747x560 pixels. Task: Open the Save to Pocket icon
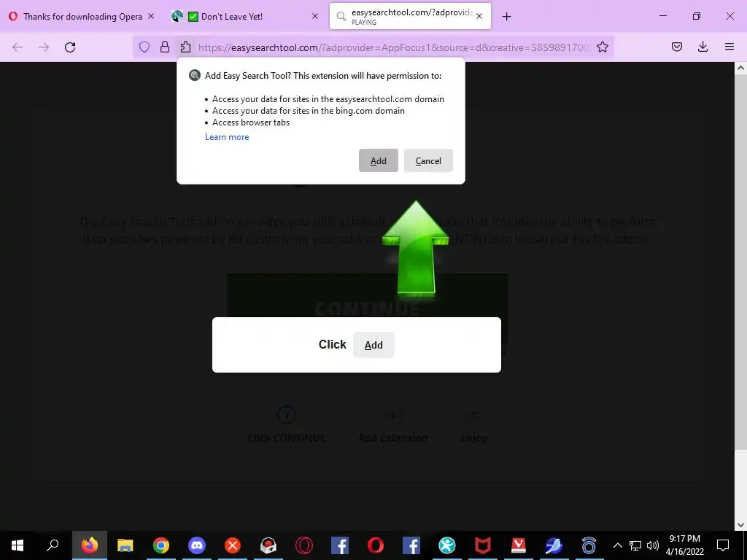pyautogui.click(x=677, y=47)
